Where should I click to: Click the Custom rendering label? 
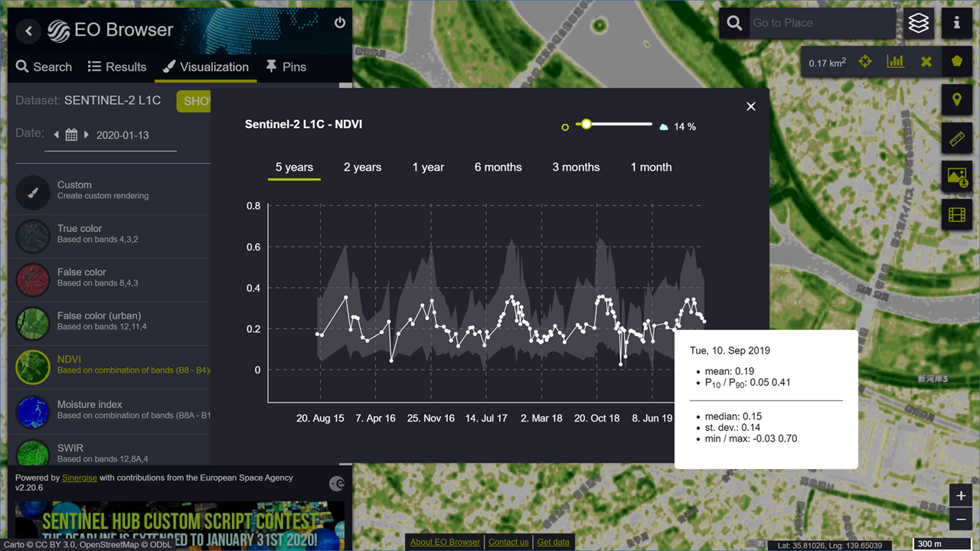point(74,185)
